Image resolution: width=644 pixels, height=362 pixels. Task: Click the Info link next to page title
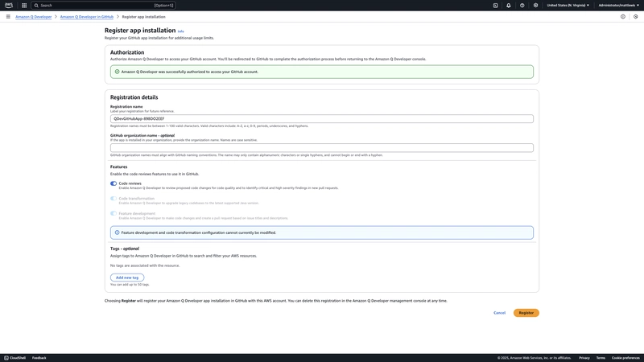click(x=180, y=31)
